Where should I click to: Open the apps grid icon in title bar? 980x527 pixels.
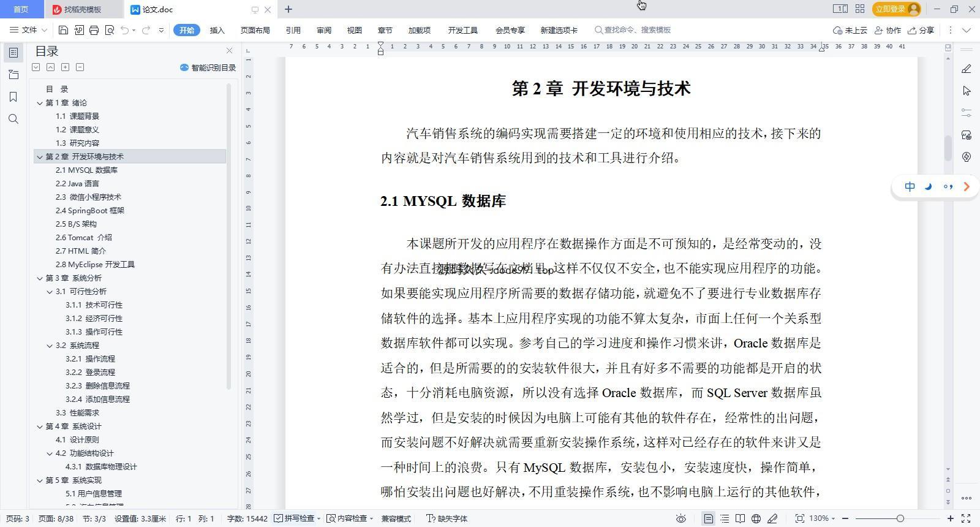860,9
